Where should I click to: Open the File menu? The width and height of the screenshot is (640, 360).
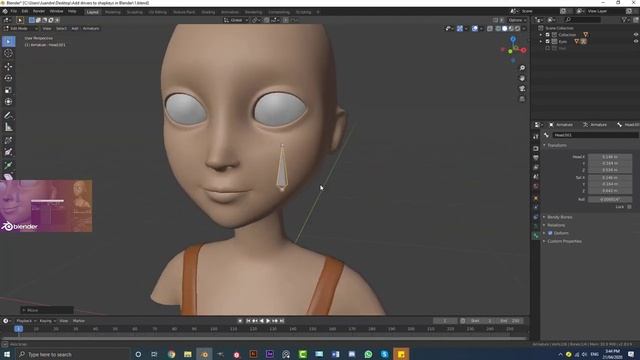point(14,11)
